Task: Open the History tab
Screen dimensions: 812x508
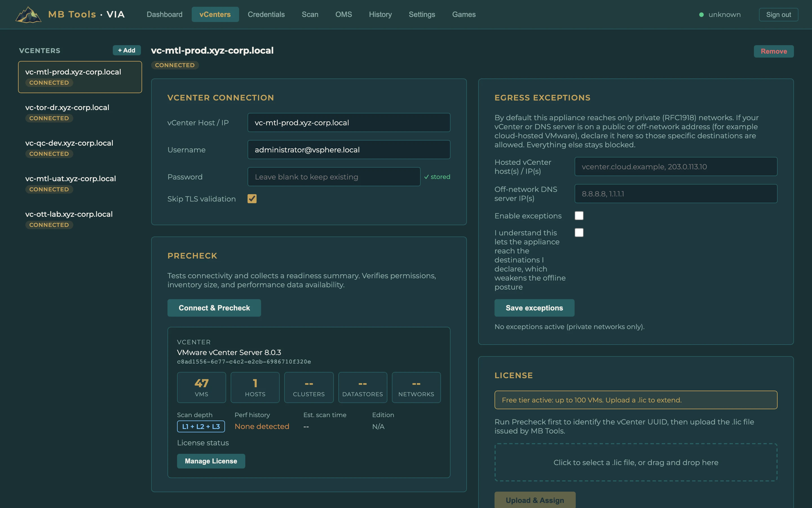Action: pyautogui.click(x=380, y=14)
